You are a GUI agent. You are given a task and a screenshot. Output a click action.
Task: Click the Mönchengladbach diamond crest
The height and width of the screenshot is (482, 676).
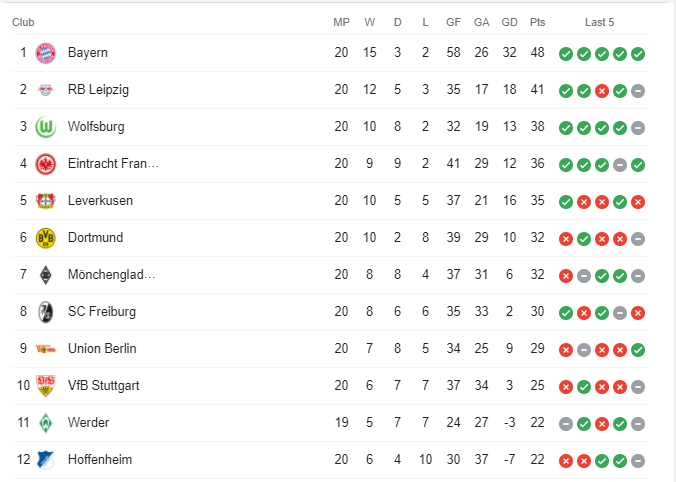(45, 275)
